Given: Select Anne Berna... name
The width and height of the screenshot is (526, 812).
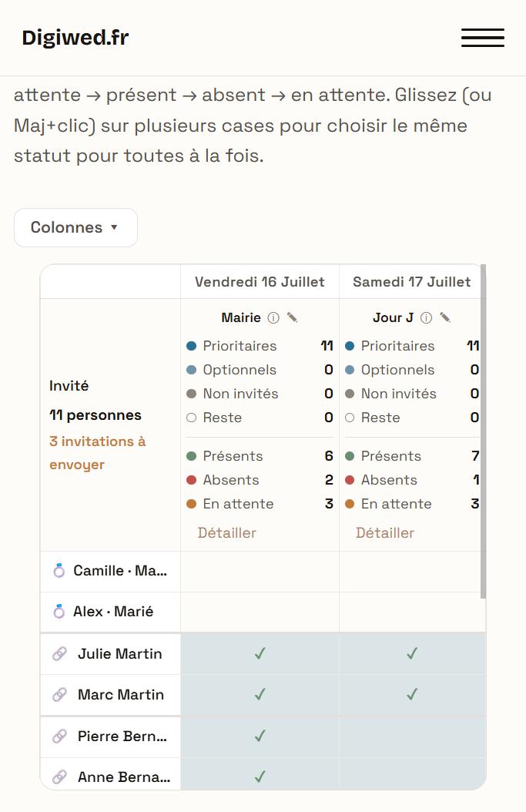Looking at the screenshot, I should coord(124,777).
